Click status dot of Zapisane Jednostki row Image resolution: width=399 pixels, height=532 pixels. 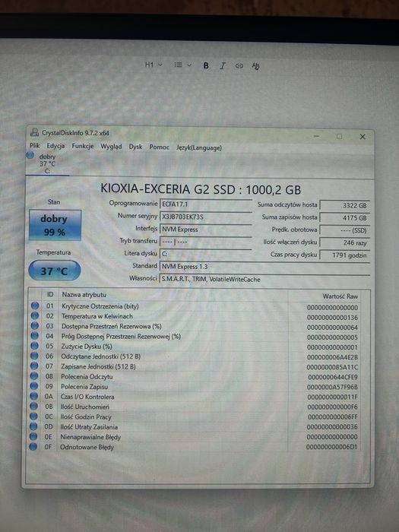point(34,366)
